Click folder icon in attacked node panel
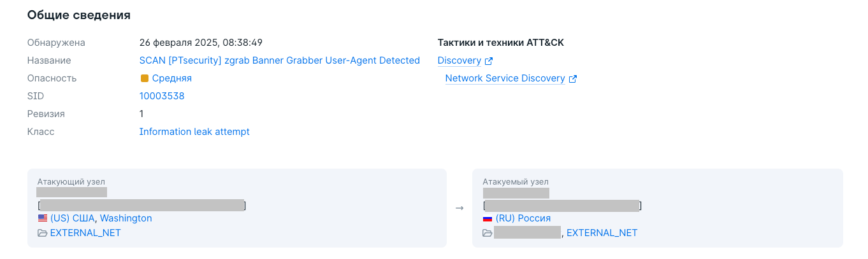The image size is (868, 259). [488, 233]
